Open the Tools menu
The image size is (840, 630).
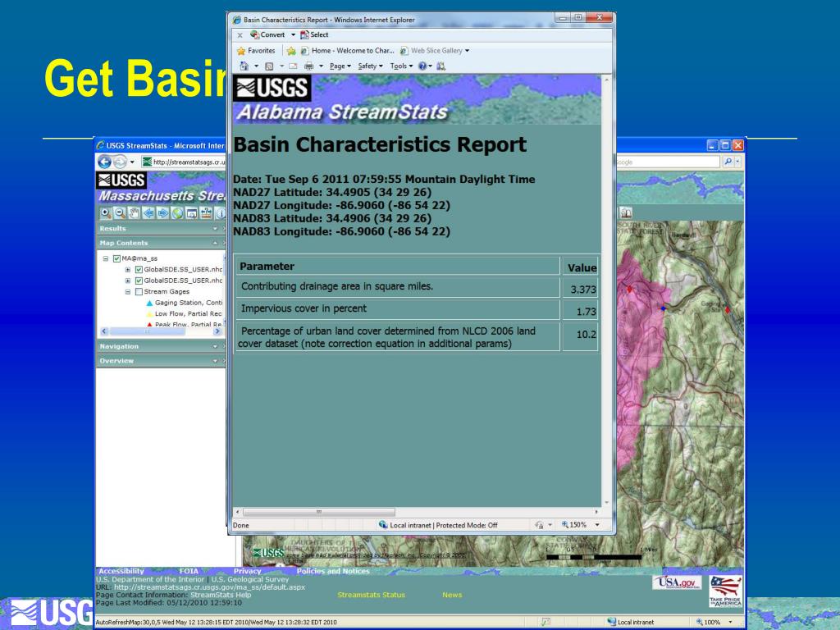tap(401, 66)
